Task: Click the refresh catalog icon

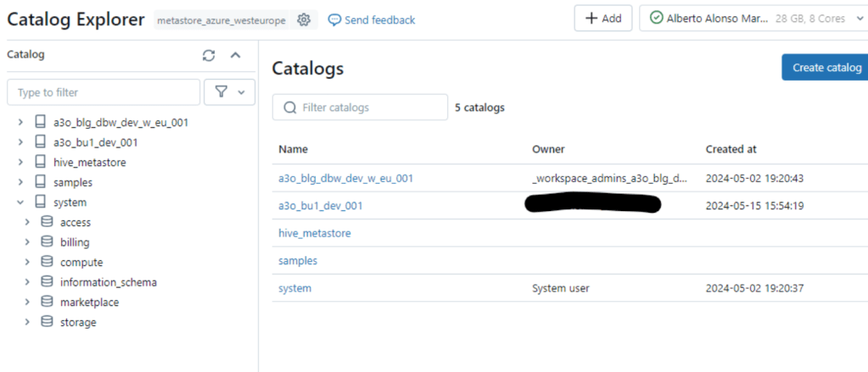Action: coord(209,55)
